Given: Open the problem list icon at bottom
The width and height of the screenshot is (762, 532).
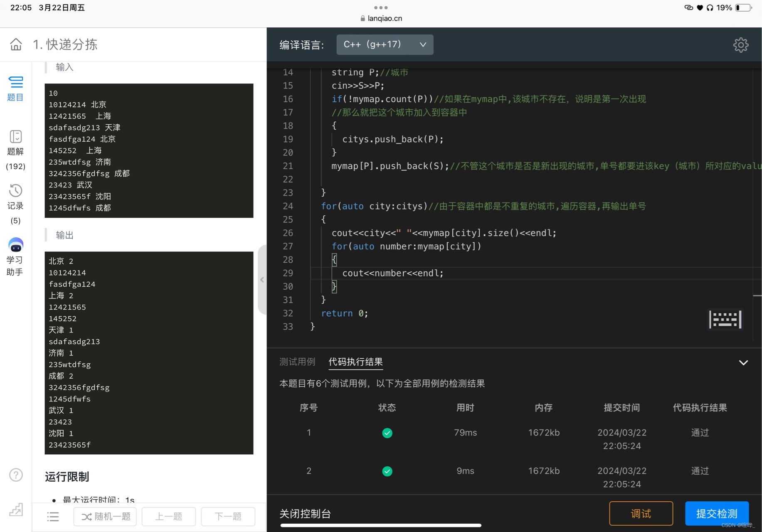Looking at the screenshot, I should click(x=53, y=516).
